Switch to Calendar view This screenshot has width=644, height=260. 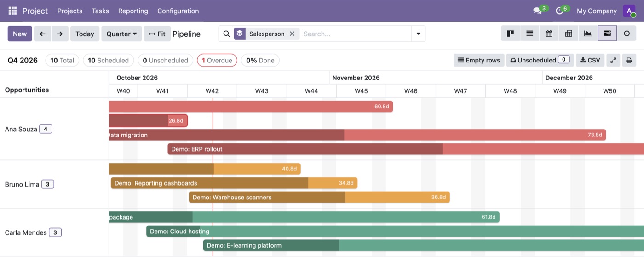(549, 34)
